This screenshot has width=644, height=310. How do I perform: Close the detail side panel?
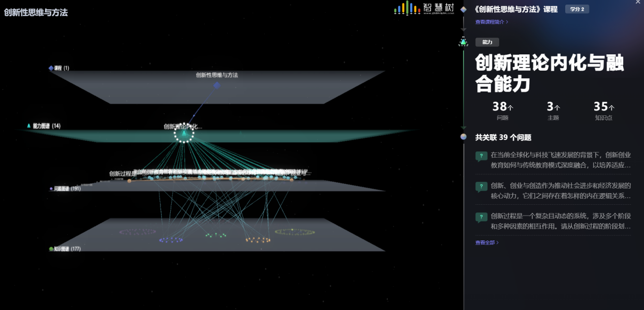638,3
